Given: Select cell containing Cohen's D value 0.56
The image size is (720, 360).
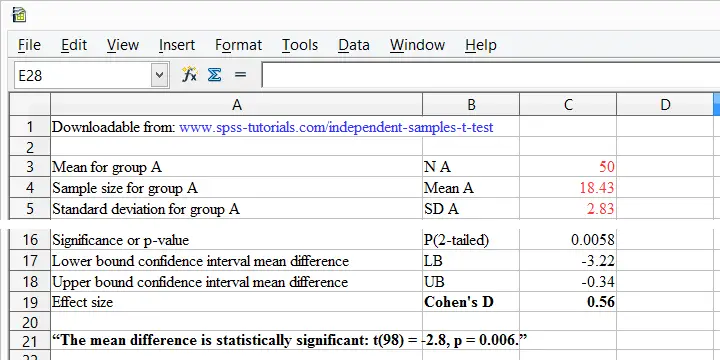Looking at the screenshot, I should (x=568, y=302).
